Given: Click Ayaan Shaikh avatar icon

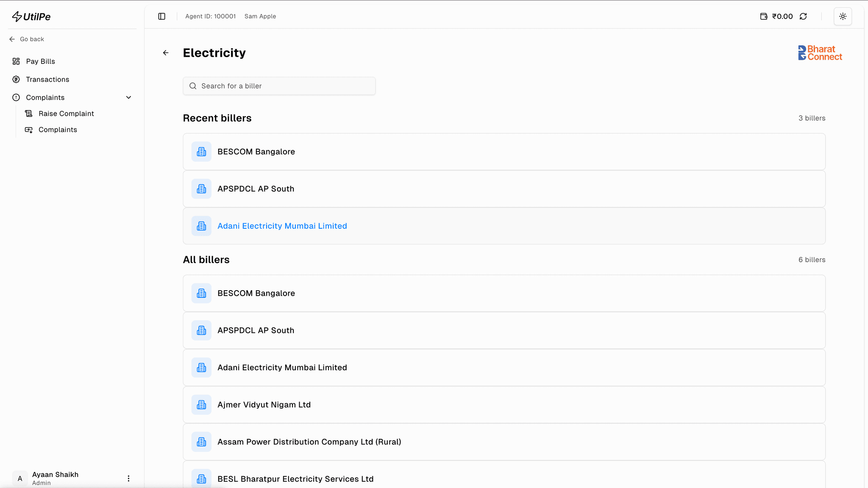Looking at the screenshot, I should point(20,478).
